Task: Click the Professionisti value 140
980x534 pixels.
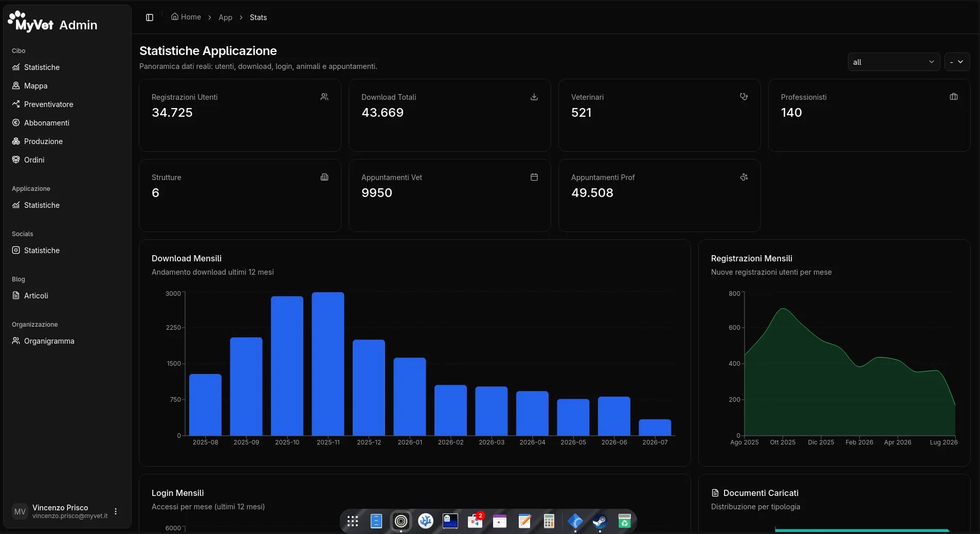Action: (791, 113)
